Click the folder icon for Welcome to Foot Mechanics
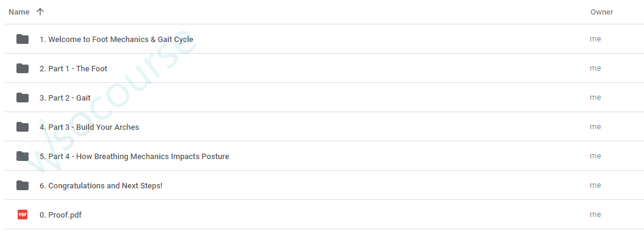Screen dimensions: 644x242 point(23,39)
